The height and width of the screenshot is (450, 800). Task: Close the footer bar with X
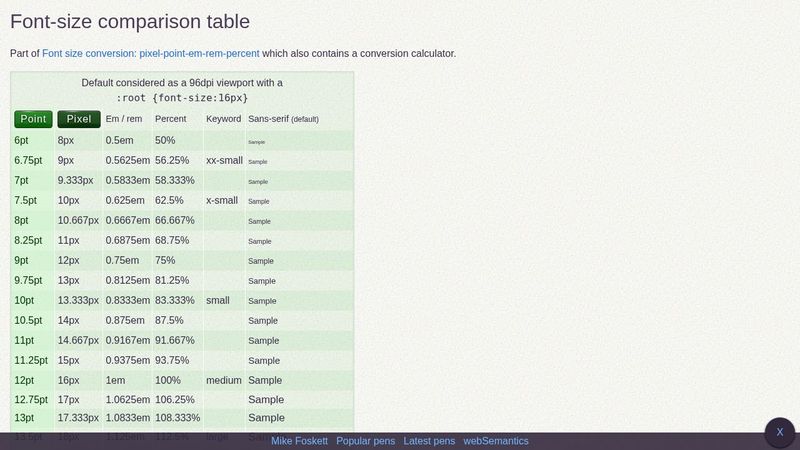tap(780, 432)
